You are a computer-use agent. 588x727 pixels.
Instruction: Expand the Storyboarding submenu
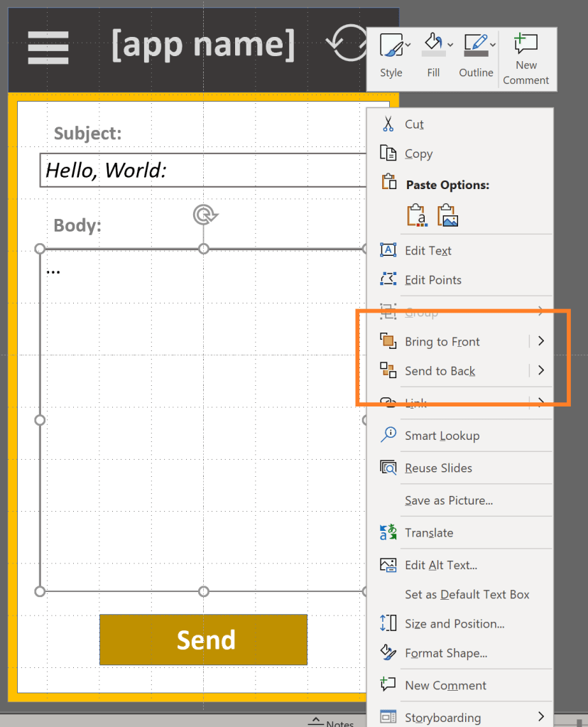[x=541, y=716]
